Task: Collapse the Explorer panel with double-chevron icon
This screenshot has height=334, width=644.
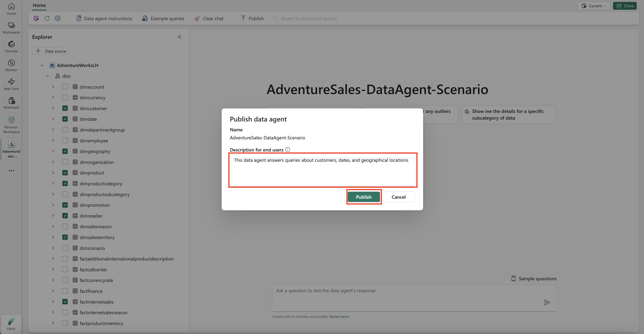Action: [179, 37]
